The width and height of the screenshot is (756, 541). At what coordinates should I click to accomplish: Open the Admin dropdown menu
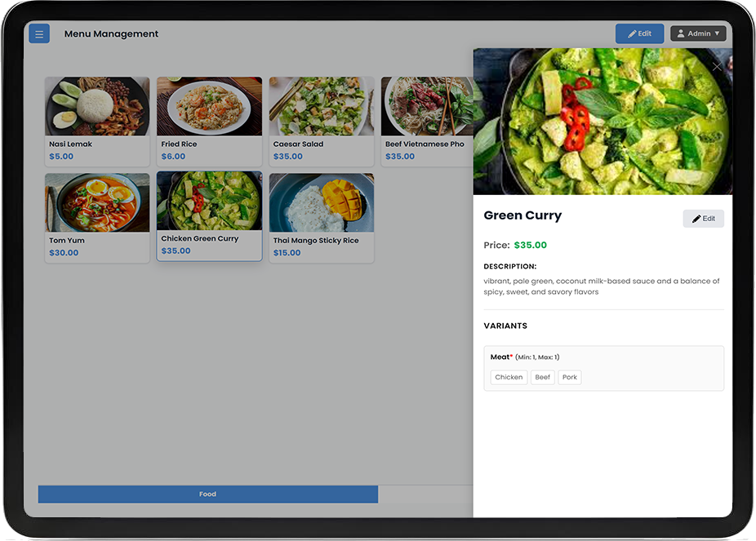698,33
